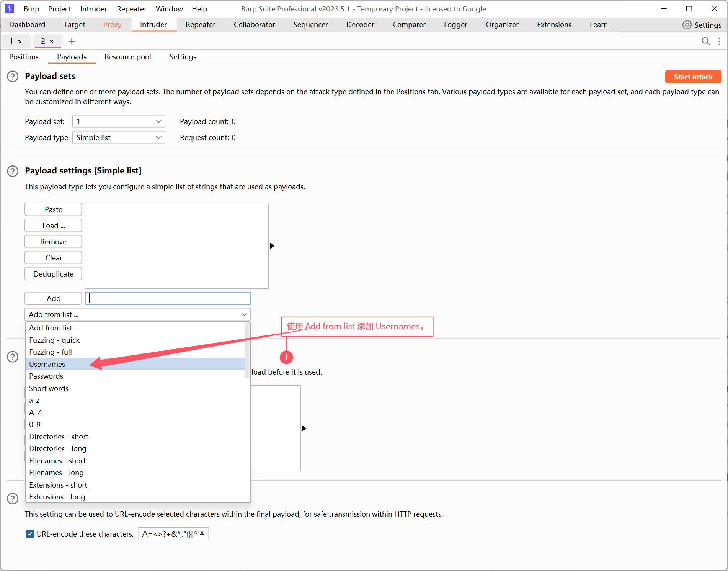The height and width of the screenshot is (571, 728).
Task: Click the arrow beside the payload list box
Action: click(272, 246)
